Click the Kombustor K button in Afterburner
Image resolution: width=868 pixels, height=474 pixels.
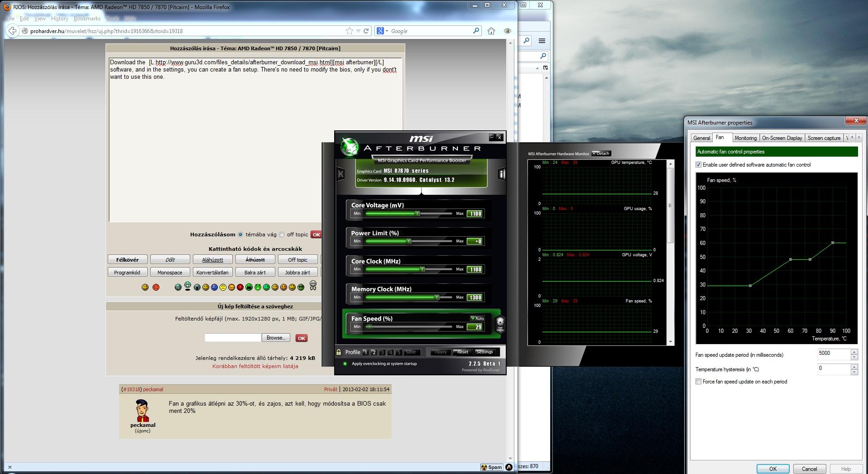[x=340, y=174]
